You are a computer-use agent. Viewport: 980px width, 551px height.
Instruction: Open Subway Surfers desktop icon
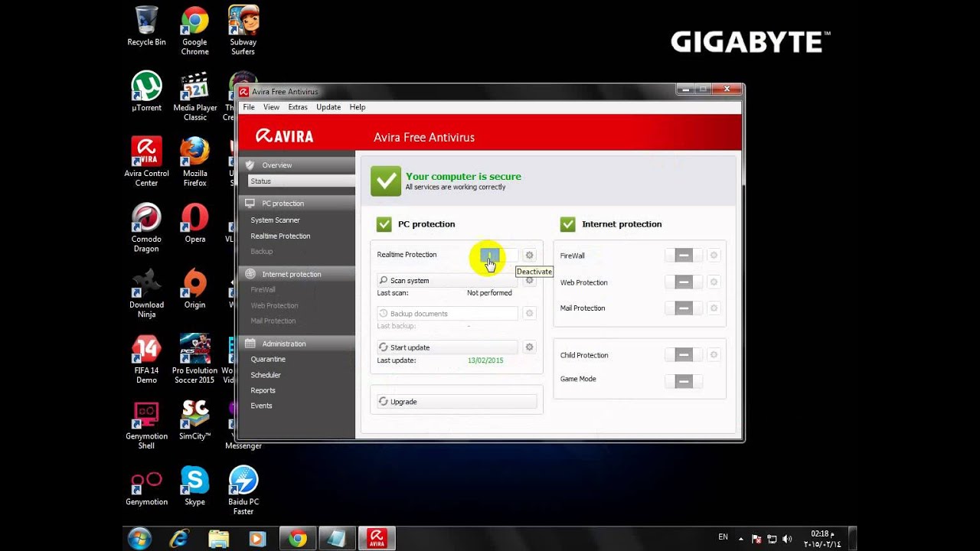(243, 31)
